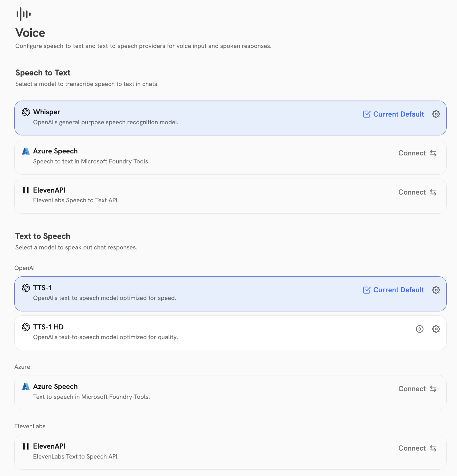The height and width of the screenshot is (476, 457).
Task: Open the Whisper settings gear
Action: tap(436, 114)
